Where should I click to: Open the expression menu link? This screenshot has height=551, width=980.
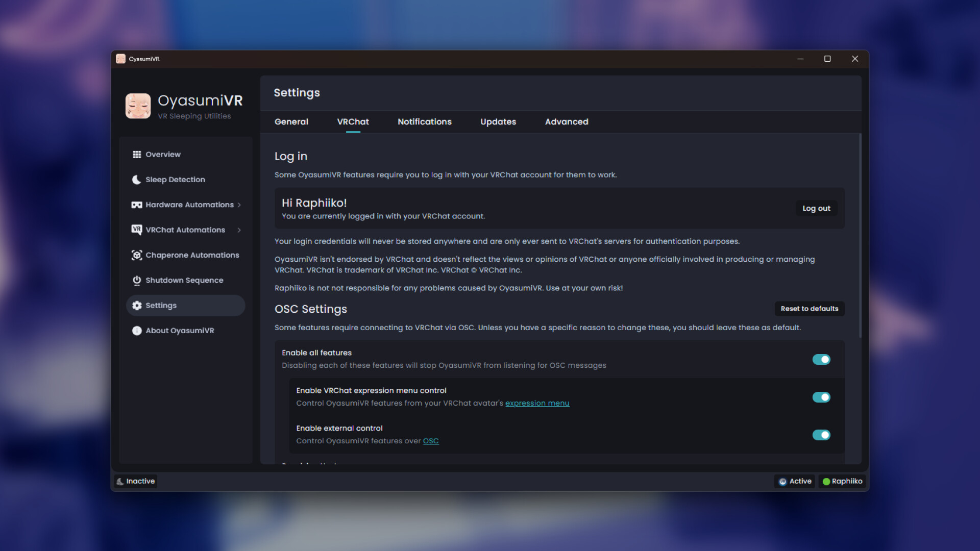tap(537, 403)
